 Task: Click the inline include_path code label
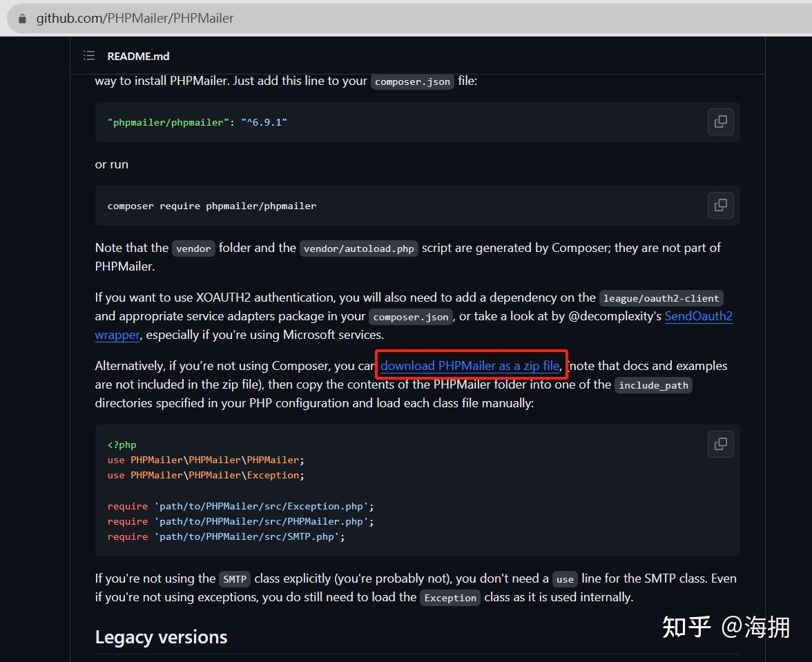(x=653, y=385)
